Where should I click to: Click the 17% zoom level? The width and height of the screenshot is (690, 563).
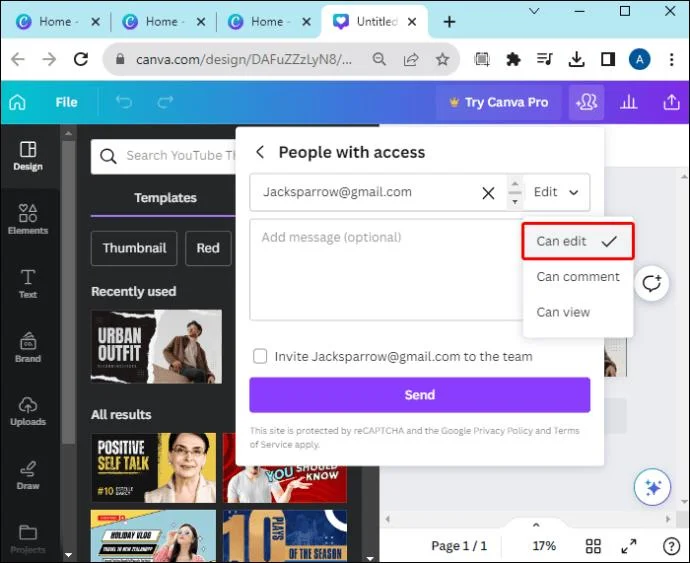coord(544,546)
